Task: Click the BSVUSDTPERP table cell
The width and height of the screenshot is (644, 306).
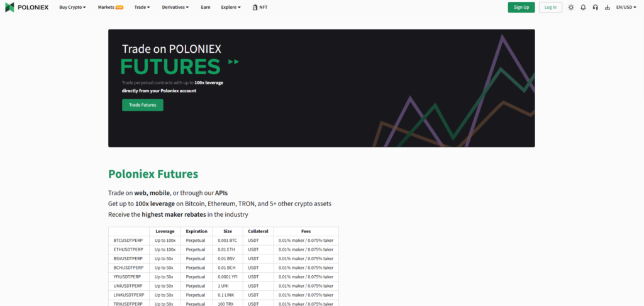Action: coord(129,258)
